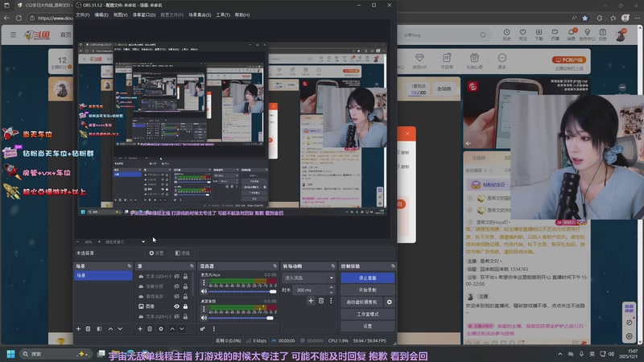Toggle visibility of 当前分段 source

[x=176, y=286]
